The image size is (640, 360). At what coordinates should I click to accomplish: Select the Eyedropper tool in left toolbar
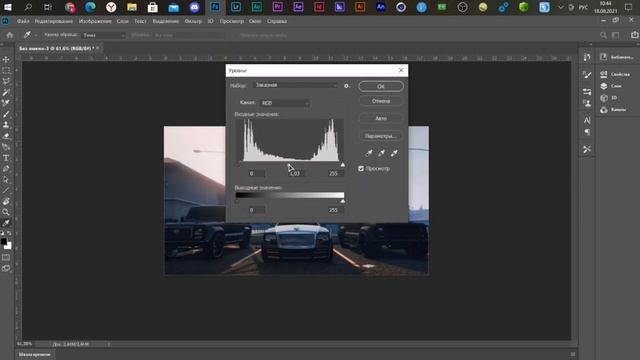point(6,223)
